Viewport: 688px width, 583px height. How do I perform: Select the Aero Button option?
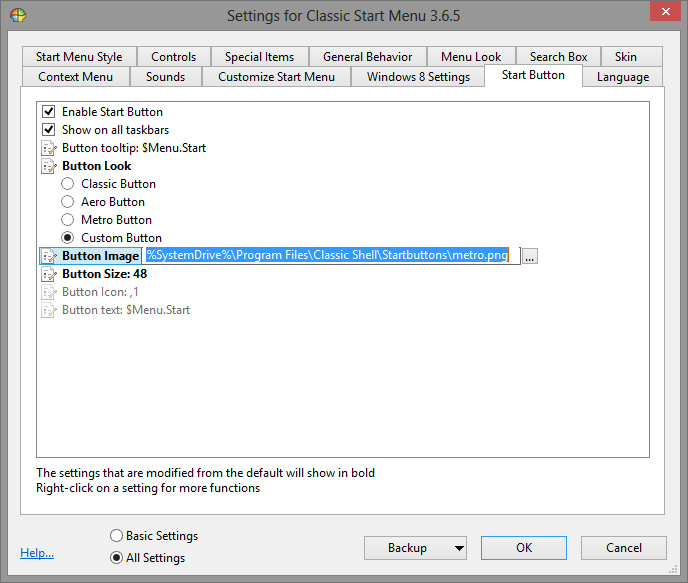click(x=68, y=202)
